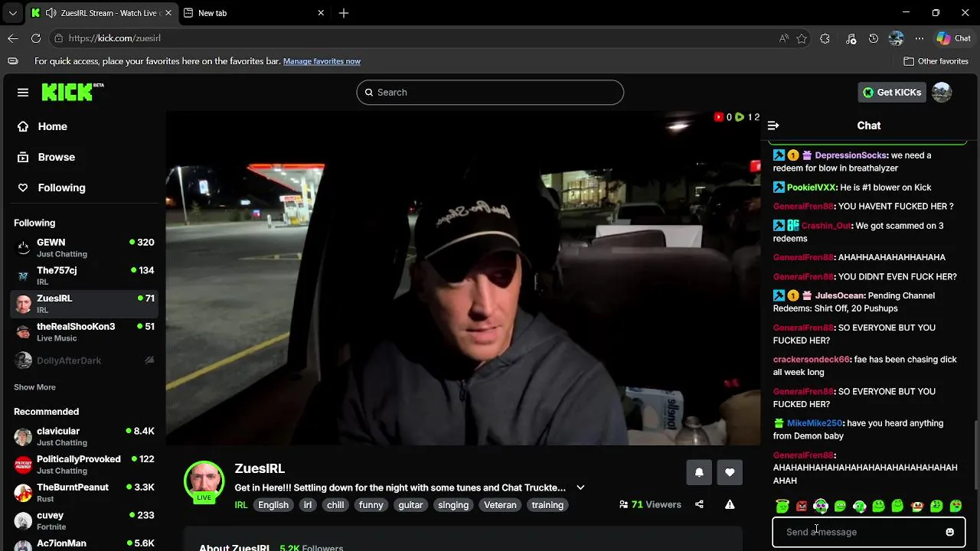This screenshot has width=980, height=551.
Task: Insert the red angry emote
Action: pyautogui.click(x=802, y=506)
